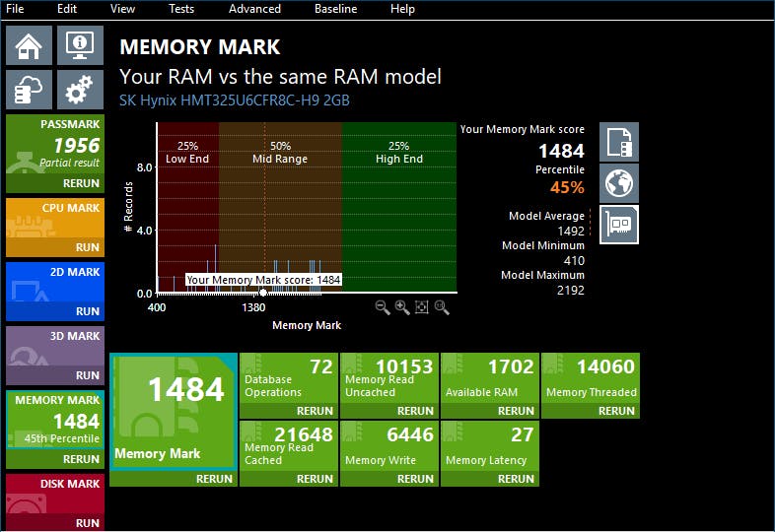Open the View menu
Image resolution: width=775 pixels, height=532 pixels.
click(122, 9)
